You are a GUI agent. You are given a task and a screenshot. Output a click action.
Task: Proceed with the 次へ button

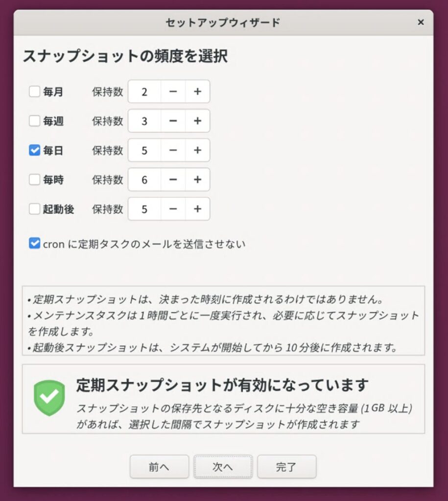pyautogui.click(x=223, y=467)
